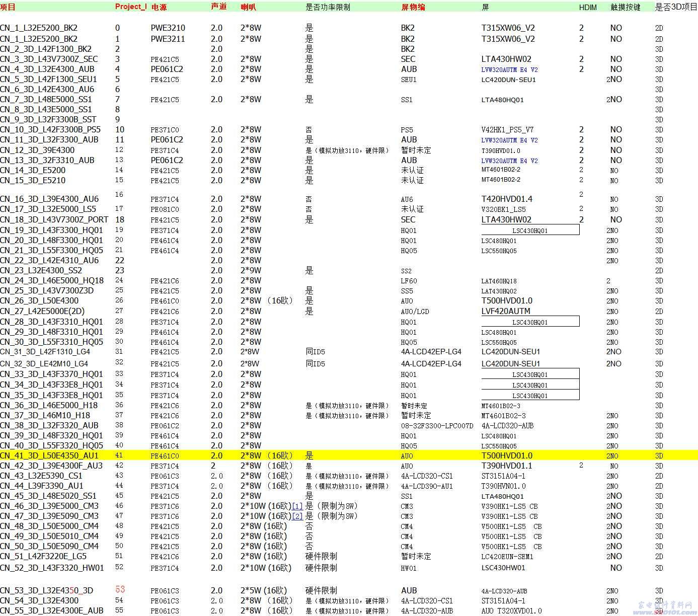Click project cell CN_2_3D_L42F1300_BK2
Image resolution: width=698 pixels, height=616 pixels.
(x=46, y=49)
